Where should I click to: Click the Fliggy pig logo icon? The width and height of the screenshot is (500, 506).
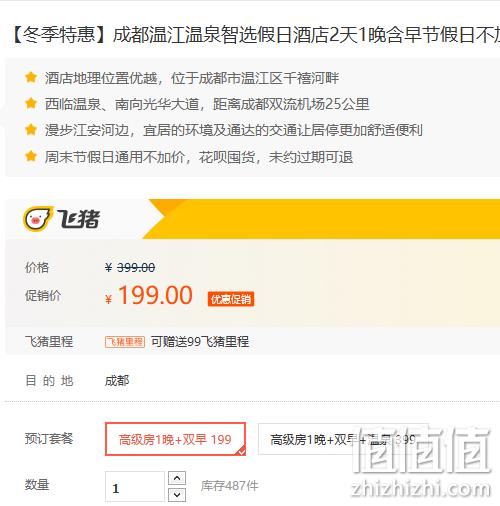tap(38, 219)
